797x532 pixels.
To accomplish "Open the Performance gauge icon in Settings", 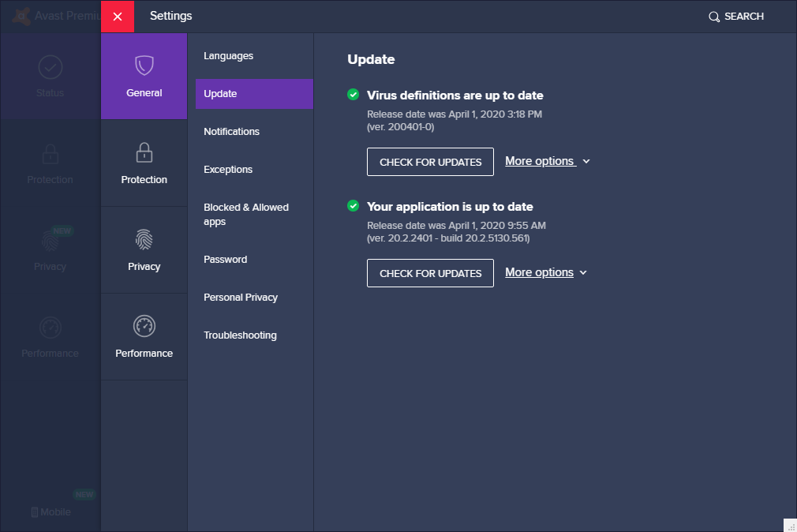I will [144, 326].
